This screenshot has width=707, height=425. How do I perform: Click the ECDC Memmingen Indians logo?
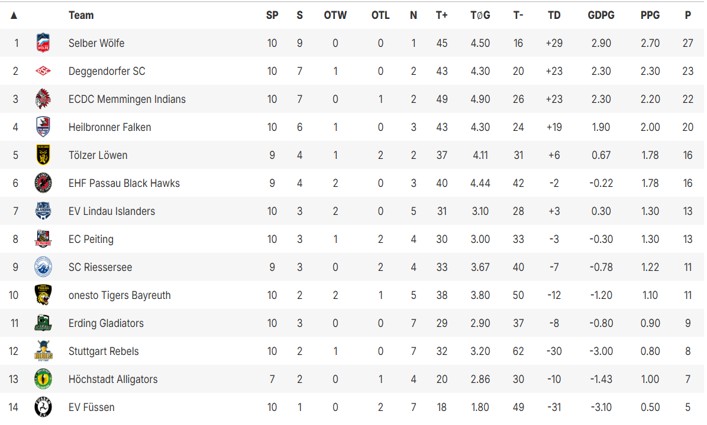point(43,99)
